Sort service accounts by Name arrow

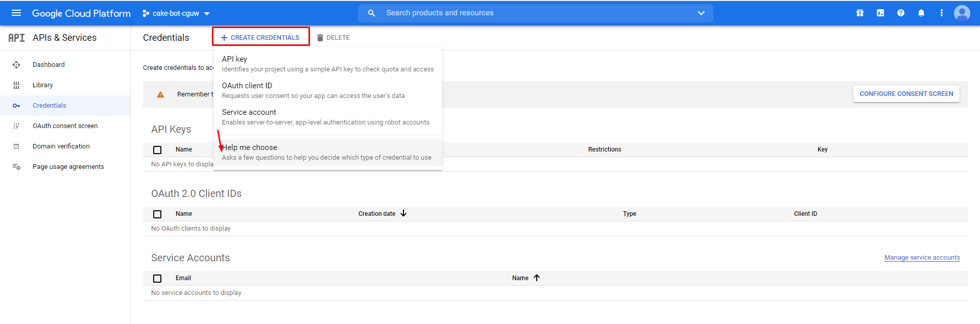pos(537,278)
